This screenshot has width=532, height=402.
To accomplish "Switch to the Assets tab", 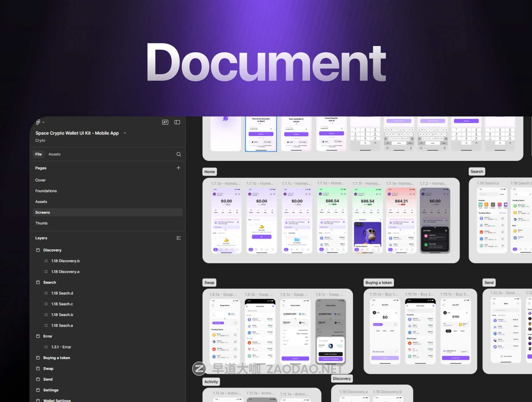I will click(54, 154).
